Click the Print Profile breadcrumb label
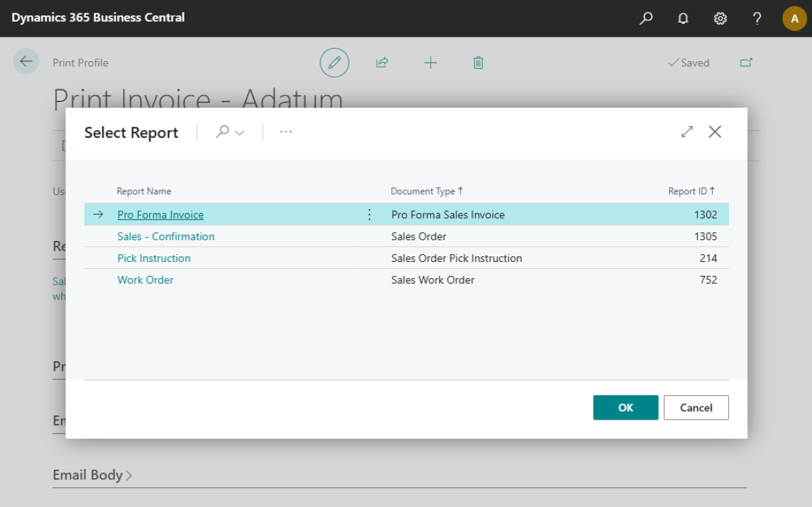This screenshot has width=812, height=507. [80, 63]
